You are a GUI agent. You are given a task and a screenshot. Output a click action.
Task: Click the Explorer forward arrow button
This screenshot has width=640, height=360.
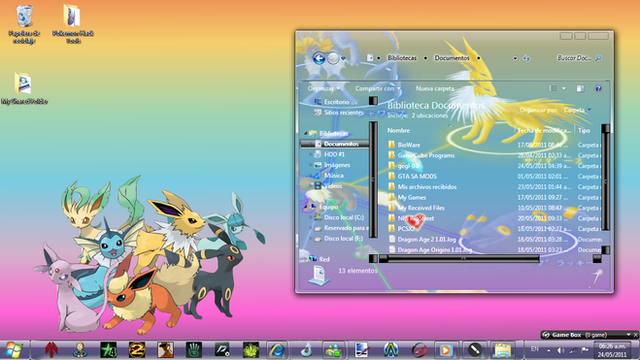[333, 58]
